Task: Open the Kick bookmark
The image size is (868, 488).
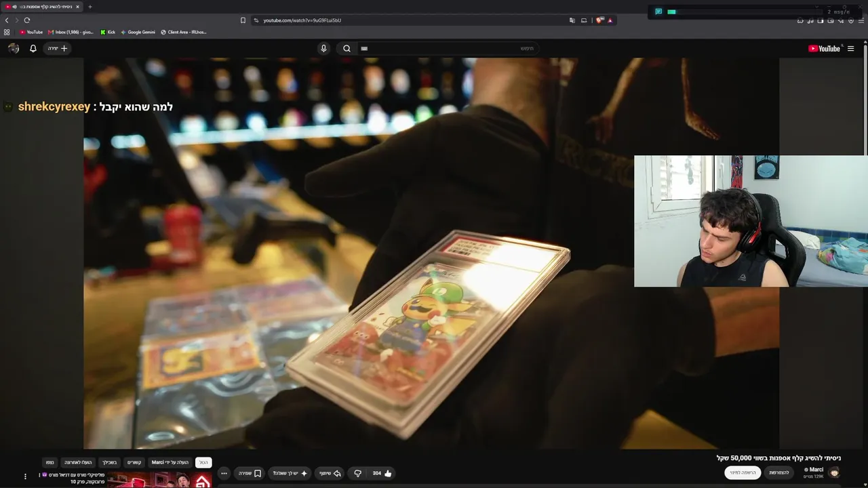Action: click(108, 32)
